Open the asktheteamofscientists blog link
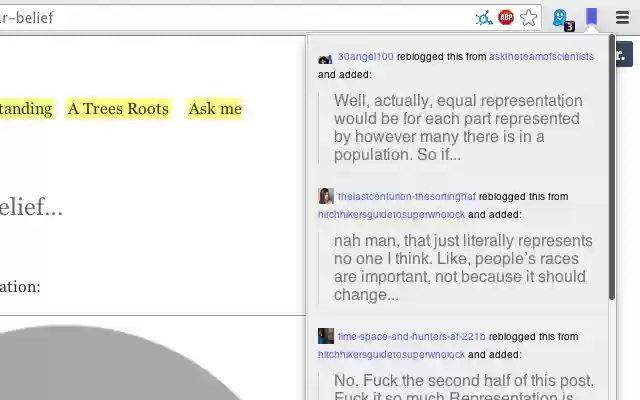Image resolution: width=640 pixels, height=400 pixels. pyautogui.click(x=541, y=56)
